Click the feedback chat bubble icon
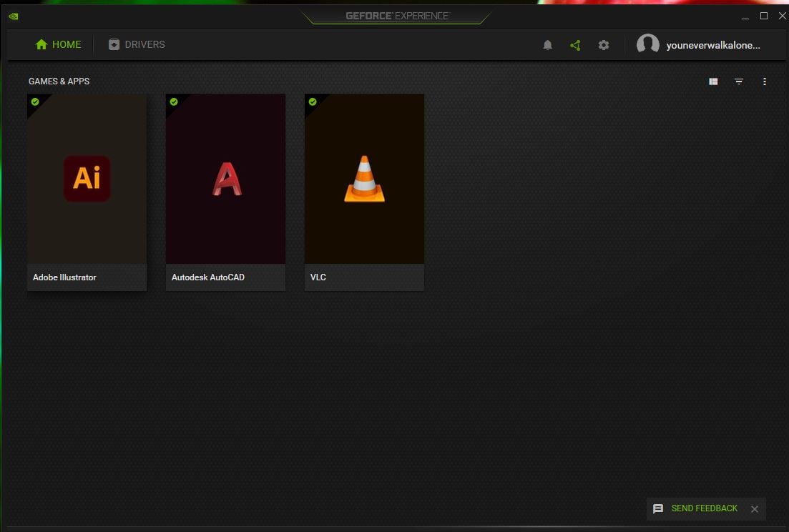789x532 pixels. 657,509
